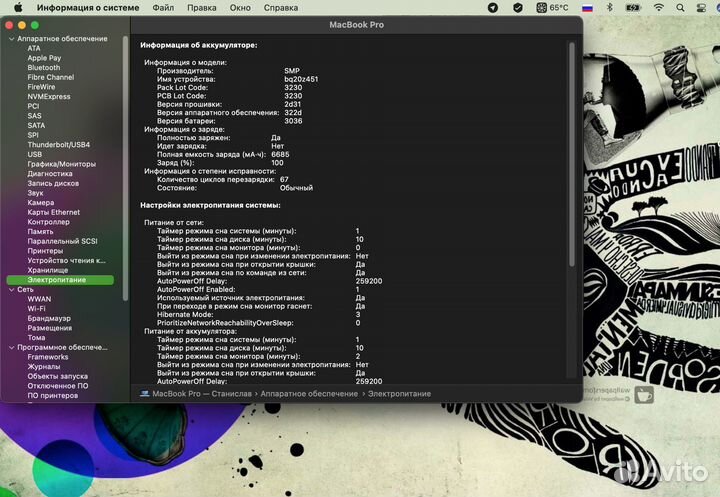This screenshot has height=497, width=720.
Task: Check the battery charging icon
Action: [633, 7]
